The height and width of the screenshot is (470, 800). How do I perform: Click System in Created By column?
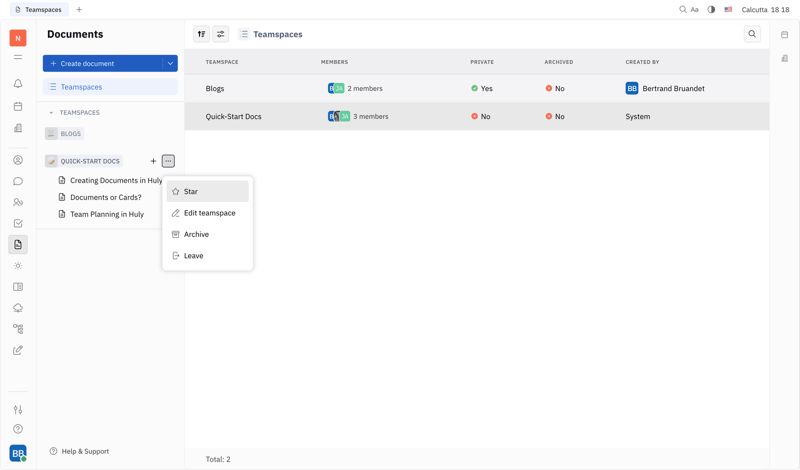coord(638,116)
